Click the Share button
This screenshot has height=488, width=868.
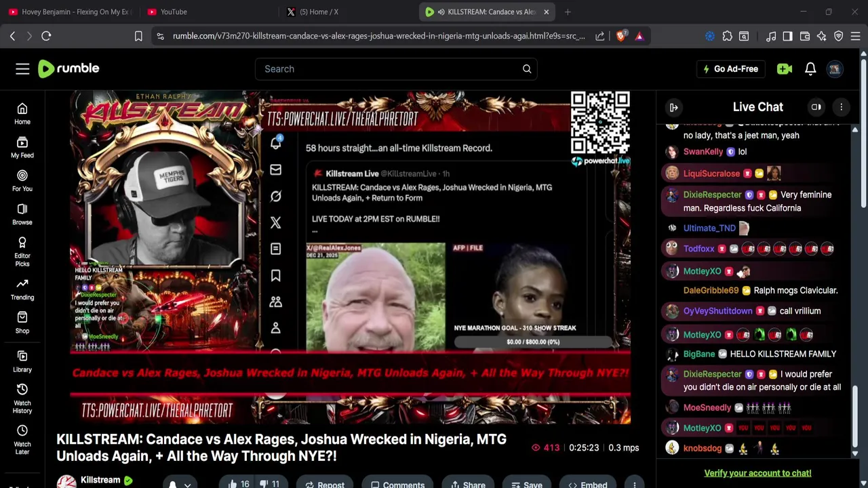pos(467,484)
